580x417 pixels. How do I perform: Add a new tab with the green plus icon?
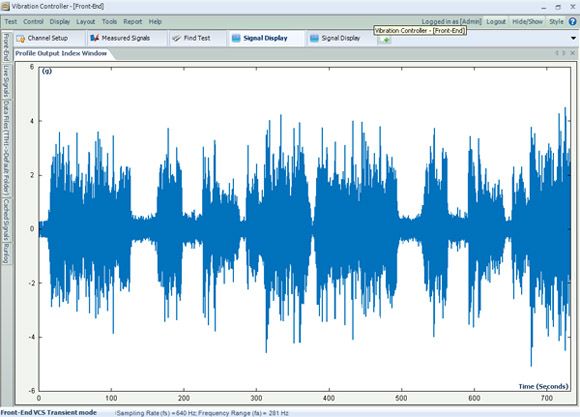385,40
